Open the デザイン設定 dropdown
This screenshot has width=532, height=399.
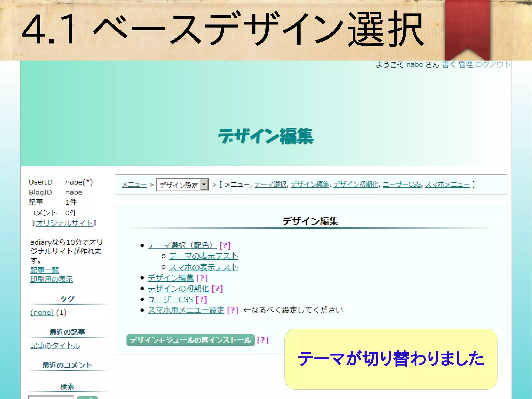pos(182,185)
